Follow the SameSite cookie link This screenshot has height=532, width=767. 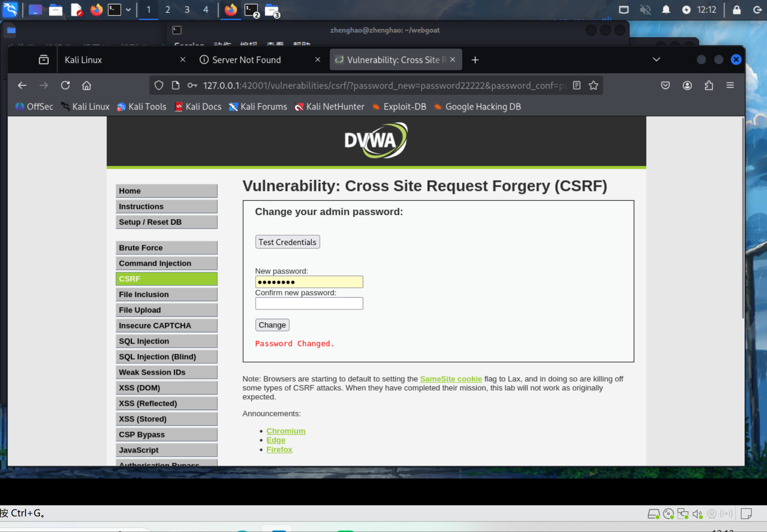click(451, 378)
